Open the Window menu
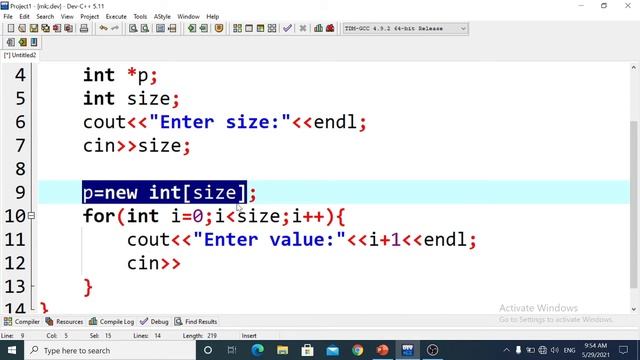 click(x=188, y=17)
